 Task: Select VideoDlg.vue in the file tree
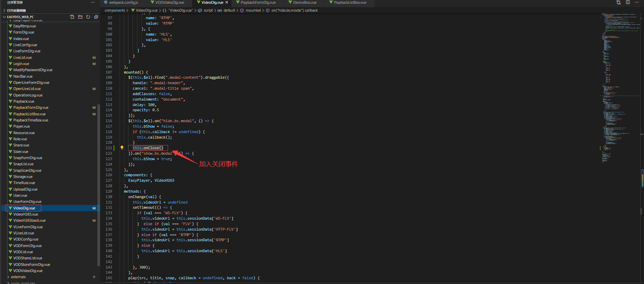point(24,208)
